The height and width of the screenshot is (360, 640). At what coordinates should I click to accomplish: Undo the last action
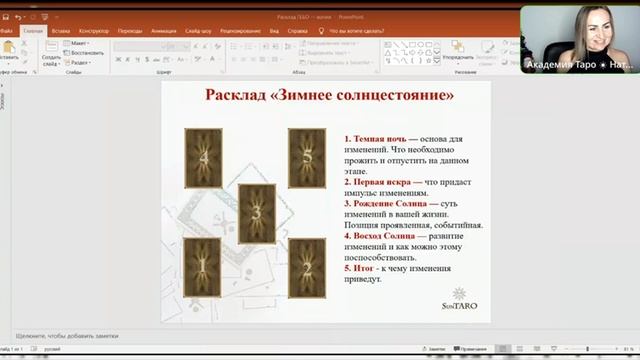(18, 17)
